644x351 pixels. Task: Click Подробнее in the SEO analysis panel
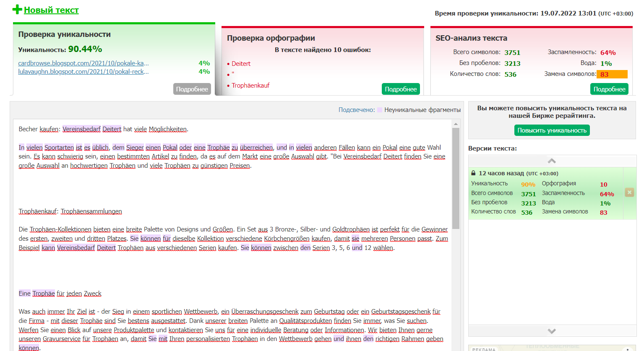coord(609,89)
